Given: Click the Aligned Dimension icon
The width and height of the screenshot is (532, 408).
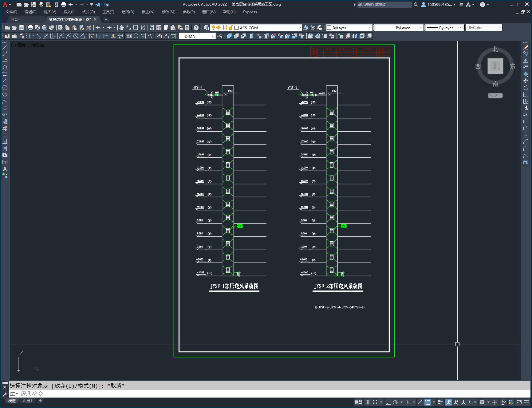Looking at the screenshot, I should (38, 36).
